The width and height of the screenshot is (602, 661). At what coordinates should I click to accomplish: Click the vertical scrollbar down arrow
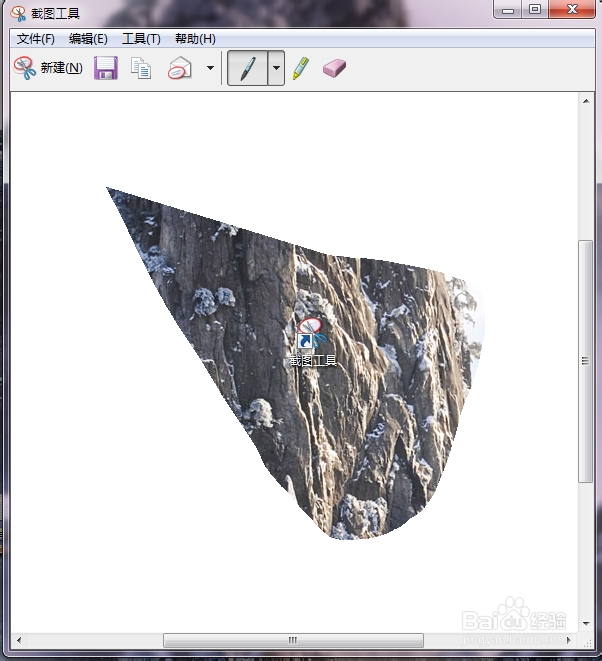coord(586,623)
